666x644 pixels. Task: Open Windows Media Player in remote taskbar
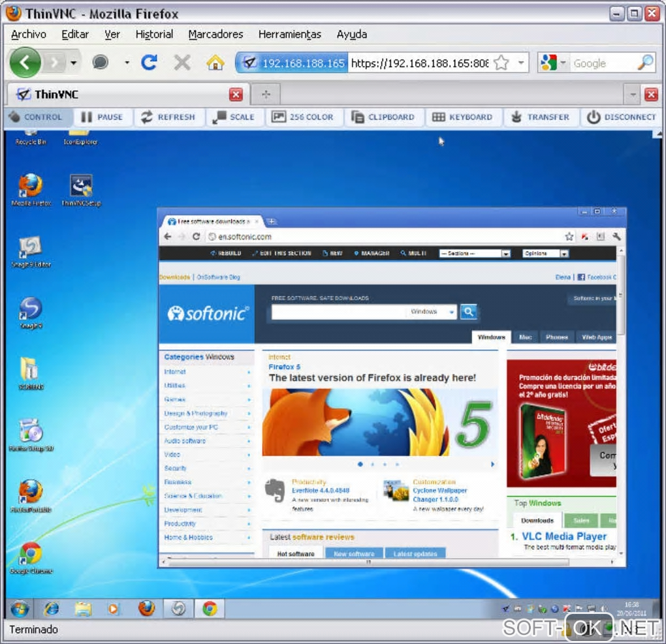coord(114,609)
